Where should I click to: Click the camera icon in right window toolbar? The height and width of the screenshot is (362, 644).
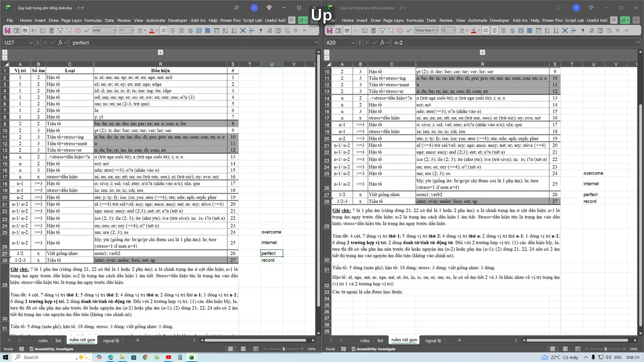click(x=365, y=30)
